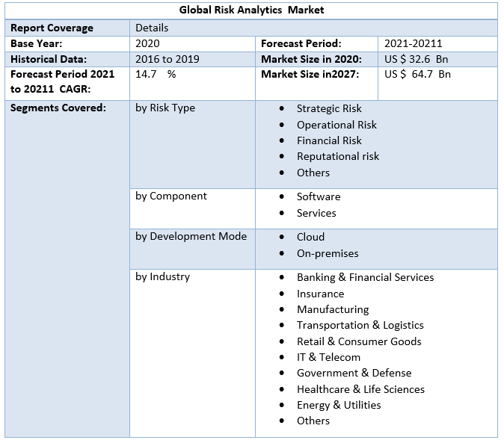This screenshot has height=443, width=504.
Task: Click the 14.7 % CAGR value
Action: pyautogui.click(x=156, y=75)
